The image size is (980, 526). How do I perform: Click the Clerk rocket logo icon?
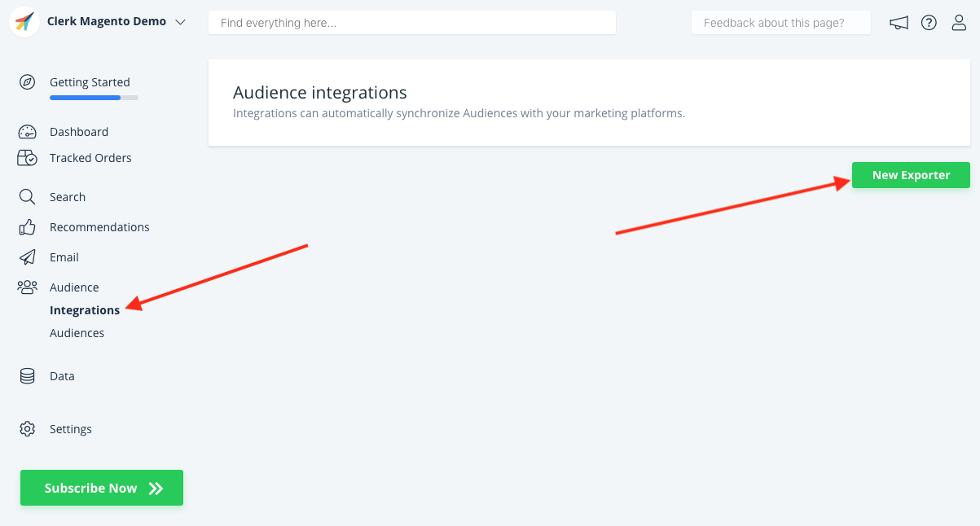25,23
